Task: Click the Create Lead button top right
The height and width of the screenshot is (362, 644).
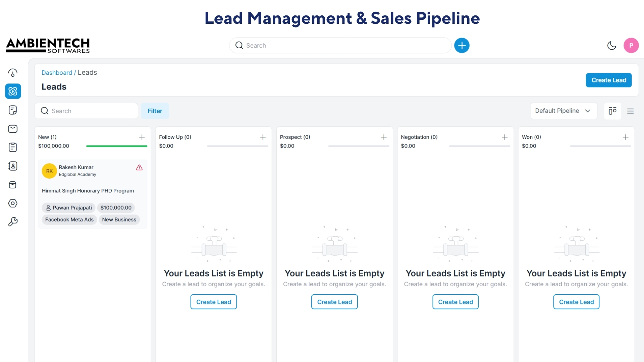Action: pos(608,80)
